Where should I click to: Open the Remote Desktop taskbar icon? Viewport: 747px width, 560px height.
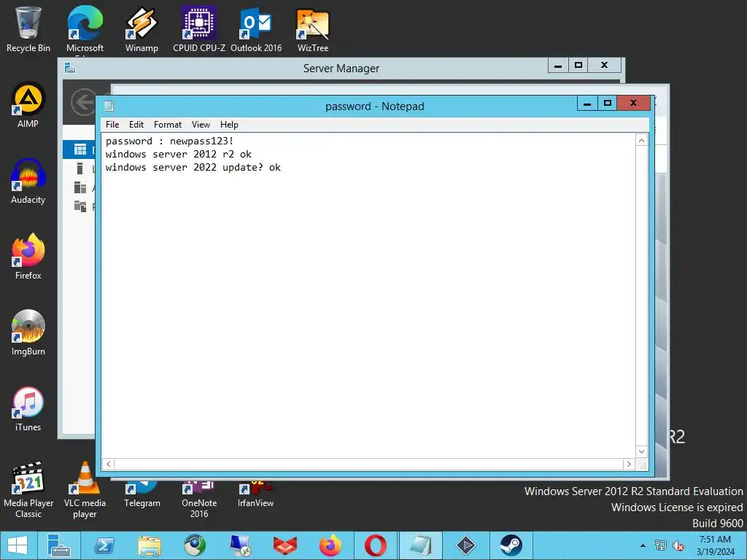(x=239, y=545)
